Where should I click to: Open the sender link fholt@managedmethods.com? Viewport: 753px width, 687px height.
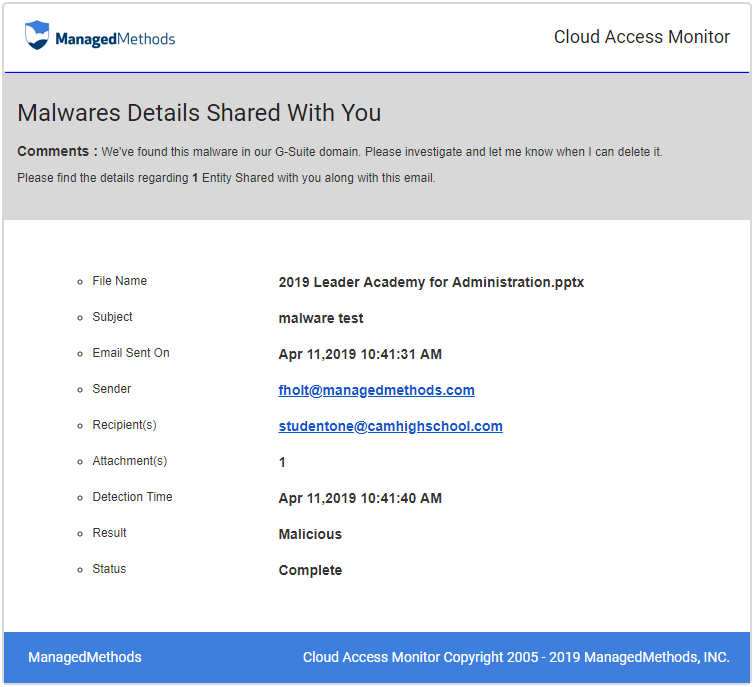(x=376, y=390)
